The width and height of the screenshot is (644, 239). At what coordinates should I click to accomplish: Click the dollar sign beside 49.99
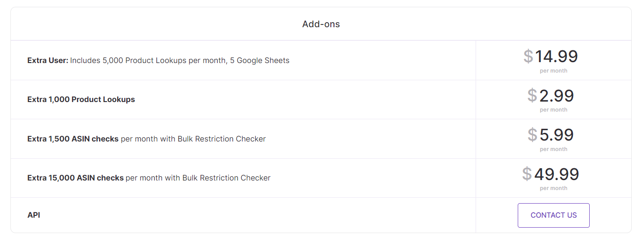coord(527,174)
